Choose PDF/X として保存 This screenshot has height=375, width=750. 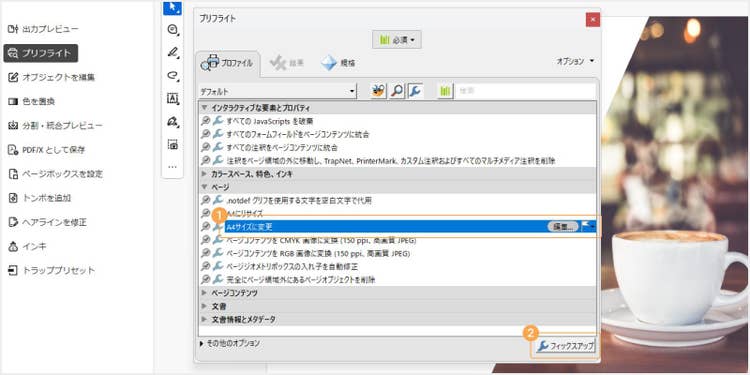point(47,150)
